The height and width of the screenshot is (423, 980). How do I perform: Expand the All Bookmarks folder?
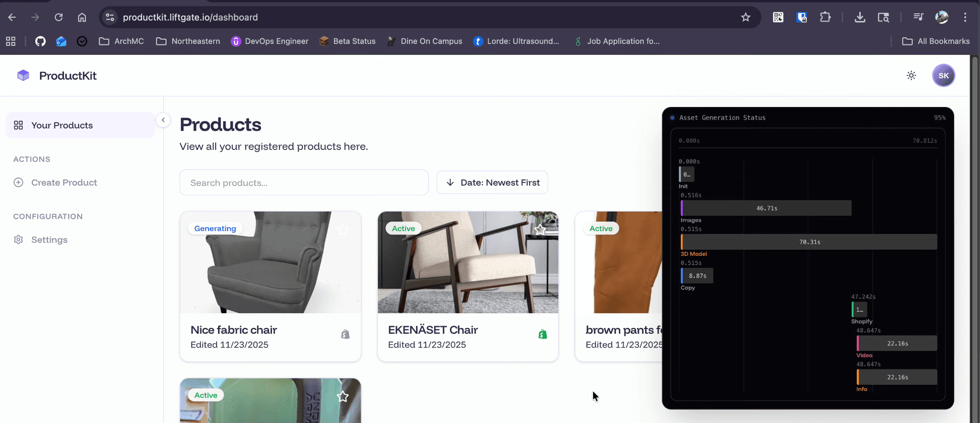tap(936, 42)
